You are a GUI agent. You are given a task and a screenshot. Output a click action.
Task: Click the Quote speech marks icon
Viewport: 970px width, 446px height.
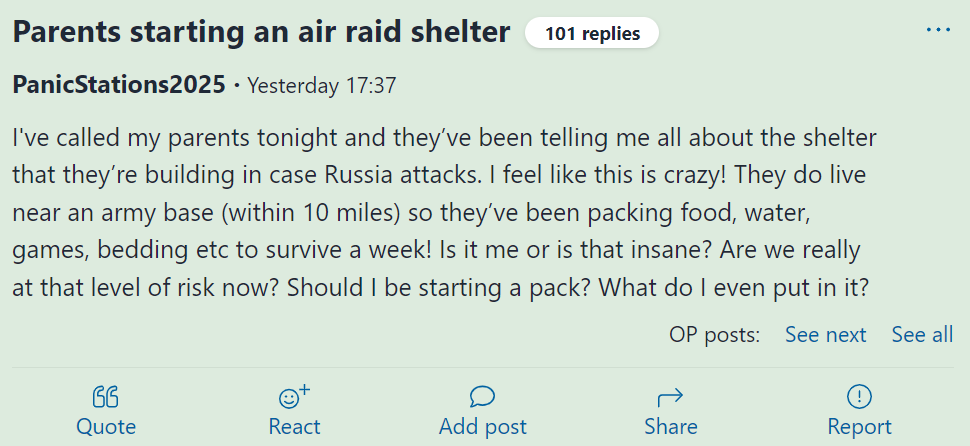pos(105,397)
